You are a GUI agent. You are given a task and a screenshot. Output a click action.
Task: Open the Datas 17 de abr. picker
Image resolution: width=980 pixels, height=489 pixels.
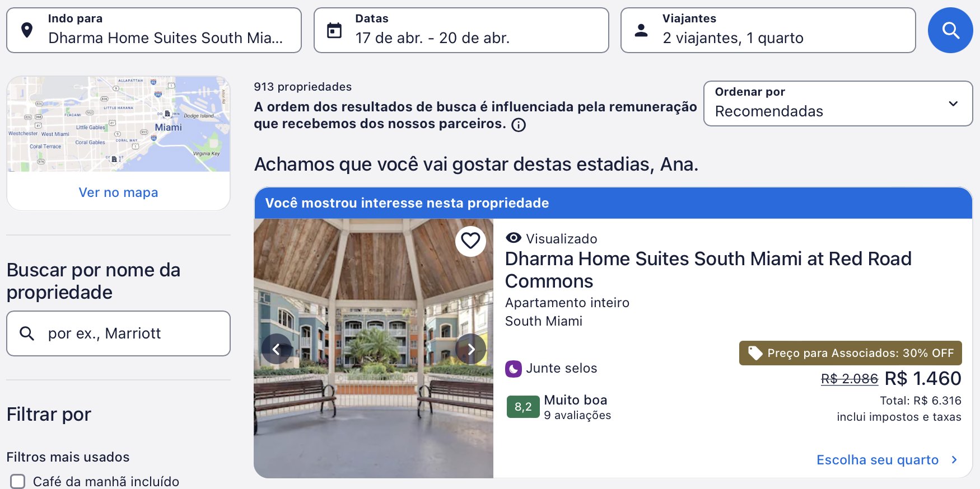click(x=461, y=30)
